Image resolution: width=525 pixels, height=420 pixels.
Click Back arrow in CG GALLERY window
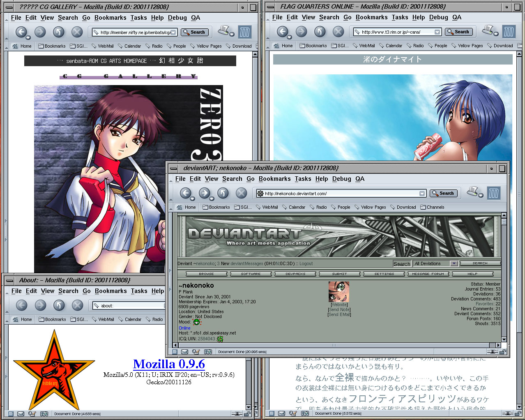click(21, 32)
